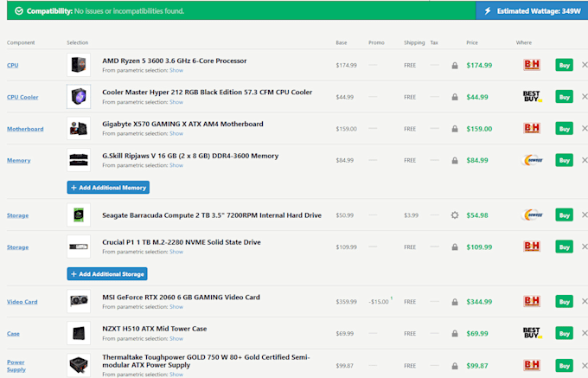This screenshot has height=378, width=588.
Task: Show parametric selection for the CPU Cooler
Action: coord(176,102)
